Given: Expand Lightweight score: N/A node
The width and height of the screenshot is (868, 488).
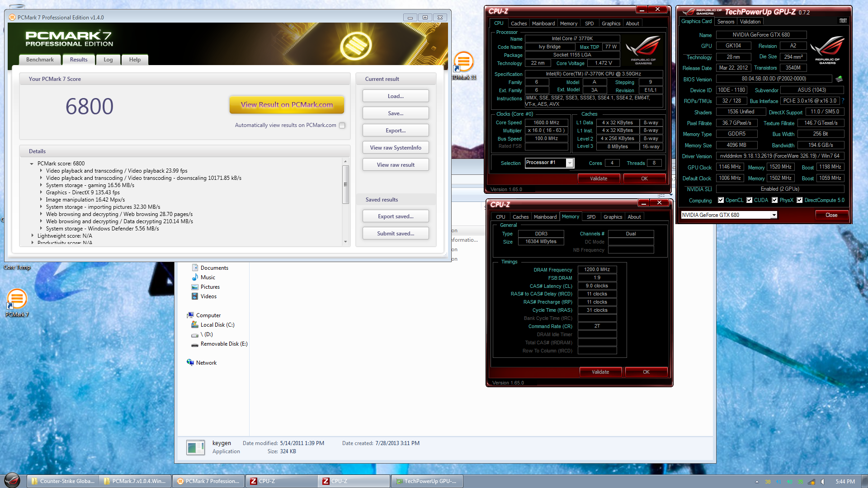Looking at the screenshot, I should tap(32, 236).
